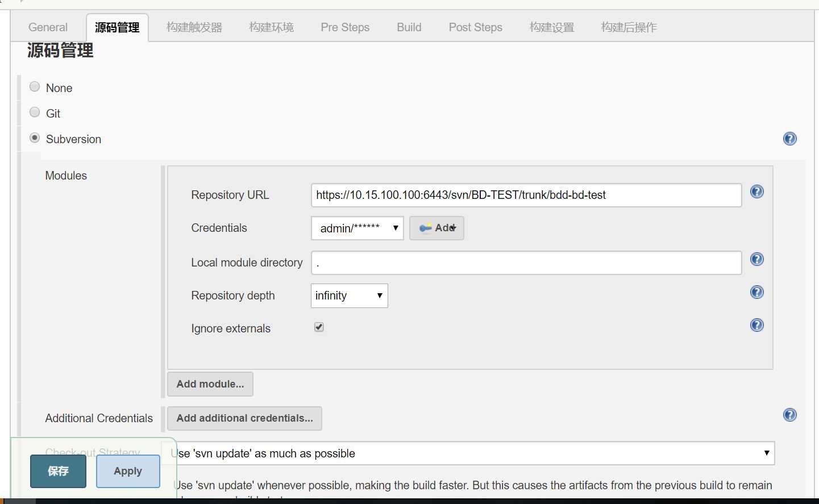
Task: Switch to the Pre Steps tab
Action: click(345, 27)
